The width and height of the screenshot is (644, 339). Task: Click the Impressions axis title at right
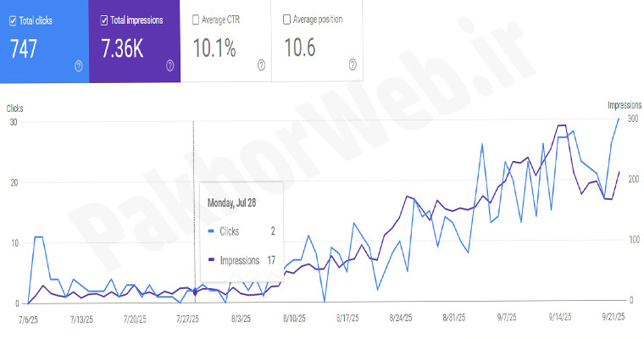pyautogui.click(x=625, y=105)
